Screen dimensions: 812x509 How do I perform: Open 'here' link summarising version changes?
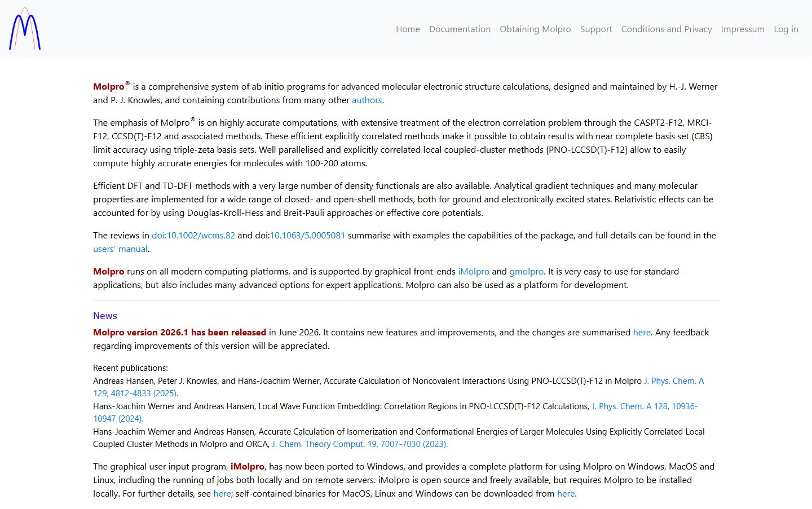point(642,333)
